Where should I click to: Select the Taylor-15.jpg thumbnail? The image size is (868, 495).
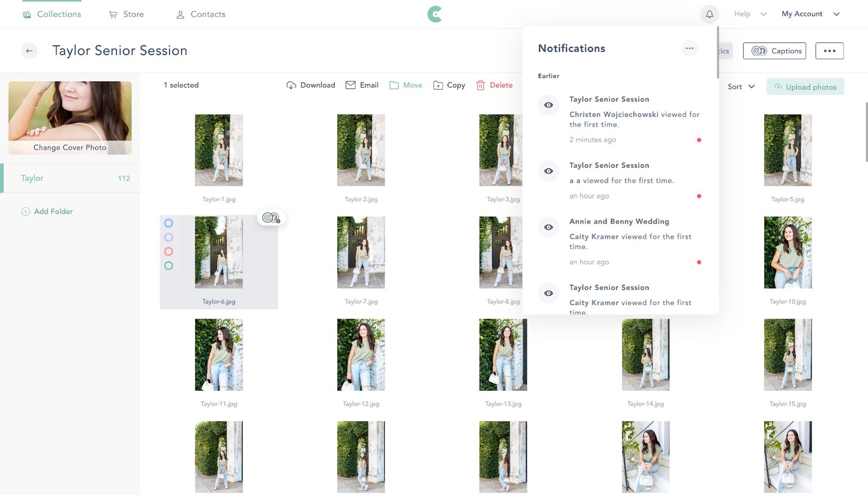(x=788, y=354)
